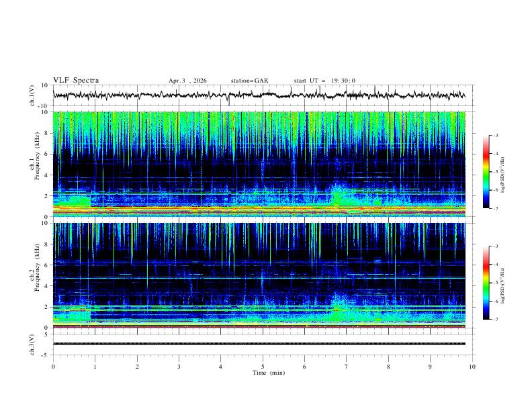Viewport: 532px width, 411px height.
Task: Click the "VLF Spectra" title text
Action: tap(76, 81)
